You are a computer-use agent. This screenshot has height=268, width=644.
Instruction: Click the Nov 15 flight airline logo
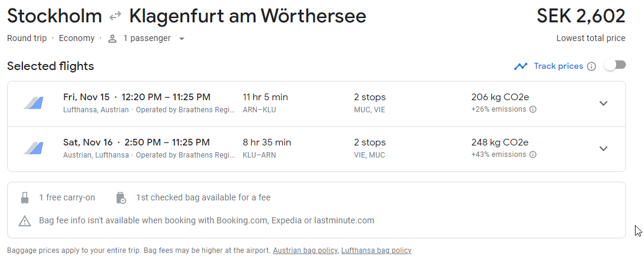[x=33, y=103]
